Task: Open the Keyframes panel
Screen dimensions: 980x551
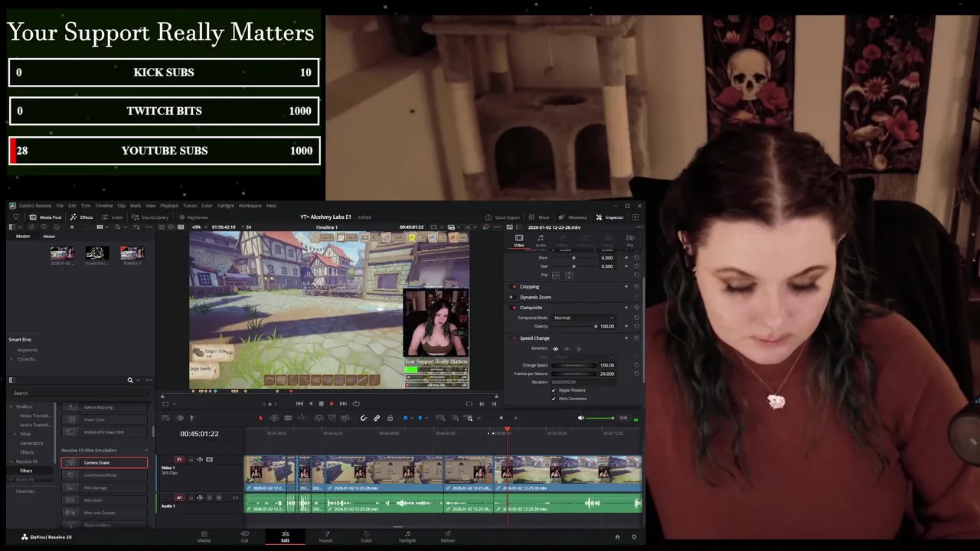Action: (x=192, y=217)
